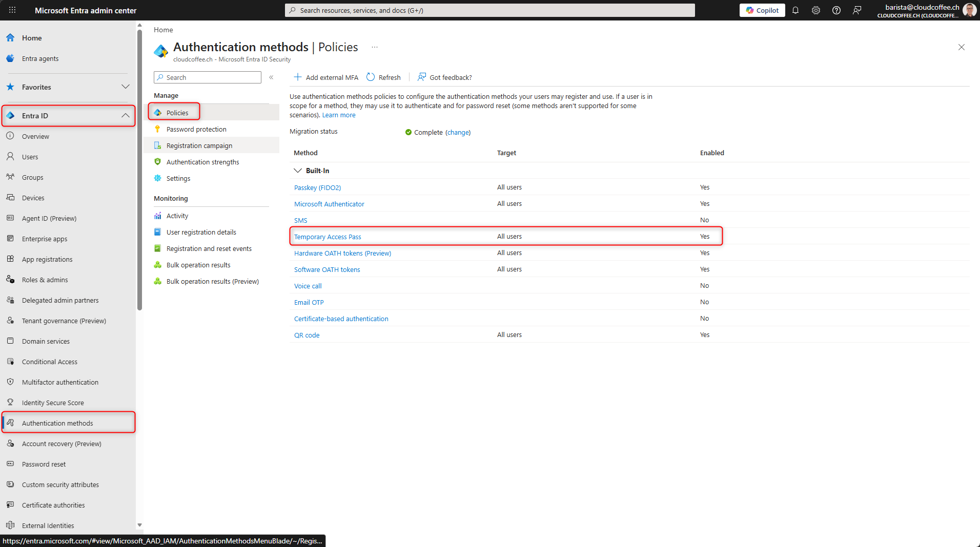The height and width of the screenshot is (547, 980).
Task: Open the app launcher waffle icon
Action: coord(12,10)
